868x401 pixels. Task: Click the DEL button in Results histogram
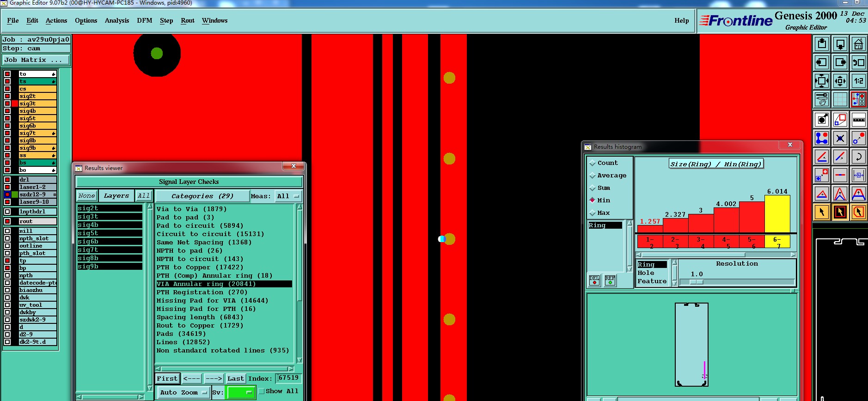594,280
